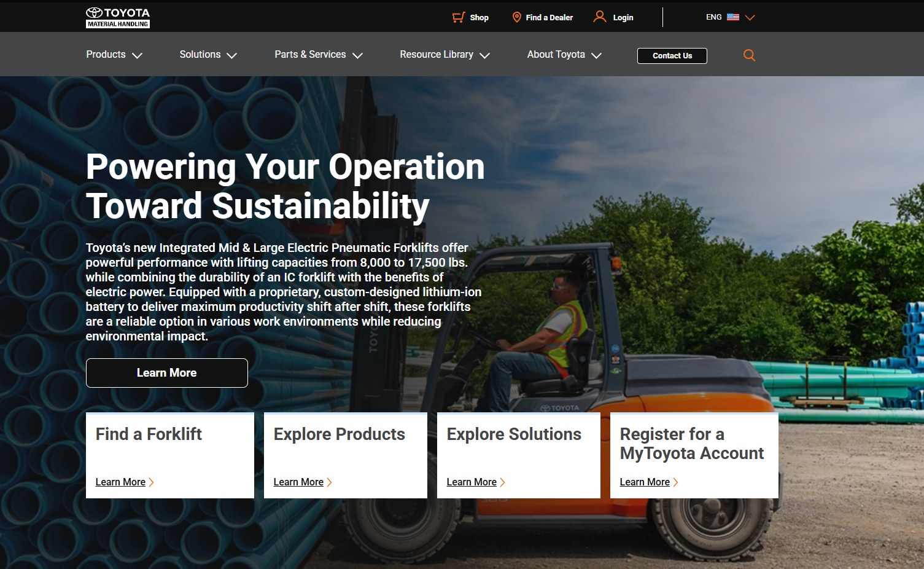Click the Find a Forklift card heading

tap(149, 434)
